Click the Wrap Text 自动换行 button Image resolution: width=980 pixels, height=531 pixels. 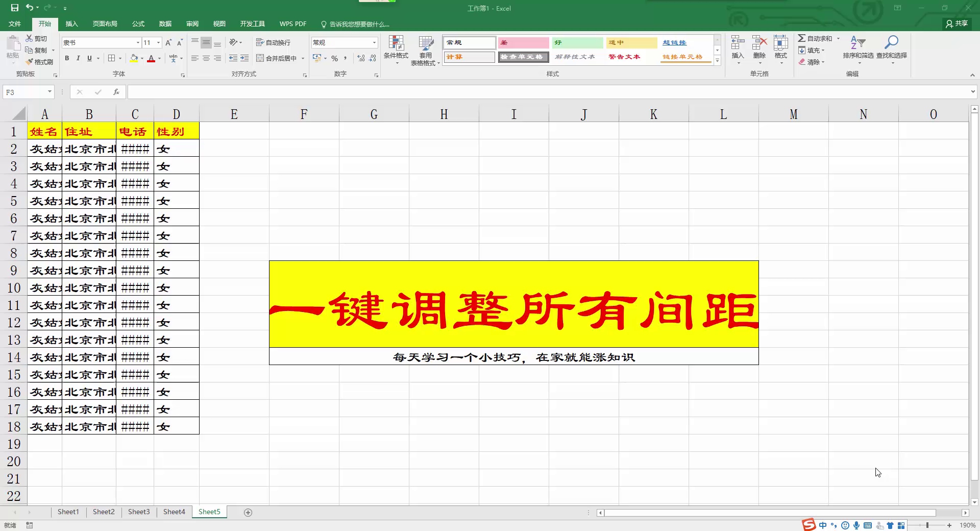pos(273,42)
